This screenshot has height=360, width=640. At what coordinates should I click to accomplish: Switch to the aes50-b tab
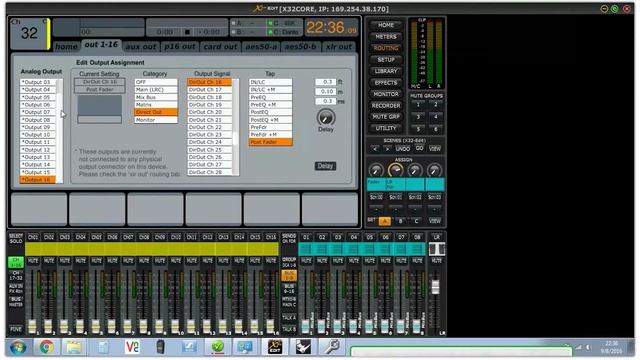click(300, 47)
